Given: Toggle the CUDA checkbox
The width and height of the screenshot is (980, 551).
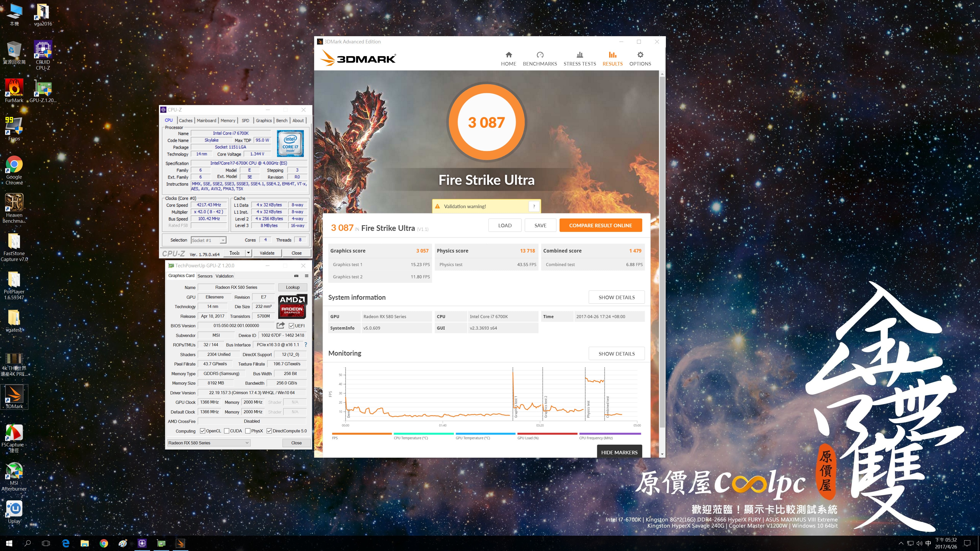Looking at the screenshot, I should click(227, 431).
